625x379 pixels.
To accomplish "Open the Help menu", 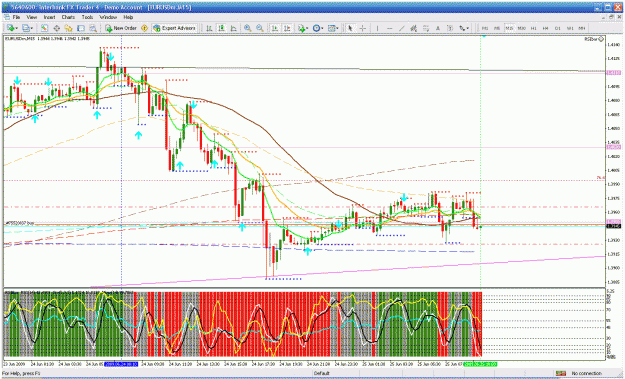I will (x=128, y=18).
